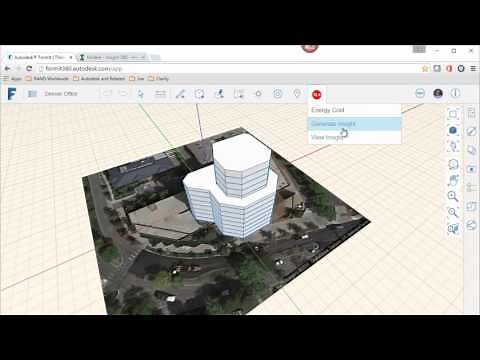
Task: Click the browser Back arrow
Action: pos(7,69)
